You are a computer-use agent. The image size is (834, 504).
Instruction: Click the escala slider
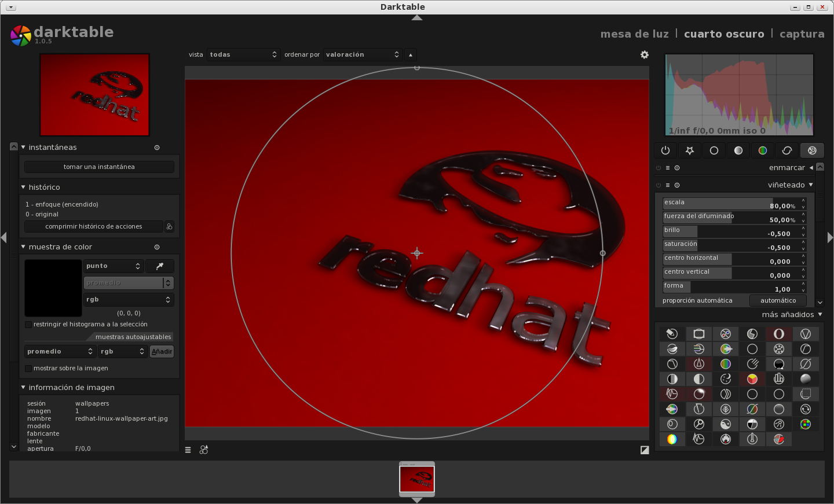point(734,204)
